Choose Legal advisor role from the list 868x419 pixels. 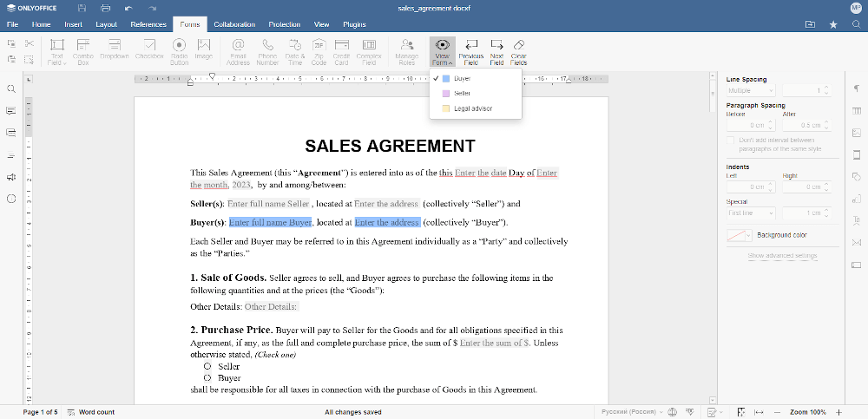point(473,108)
